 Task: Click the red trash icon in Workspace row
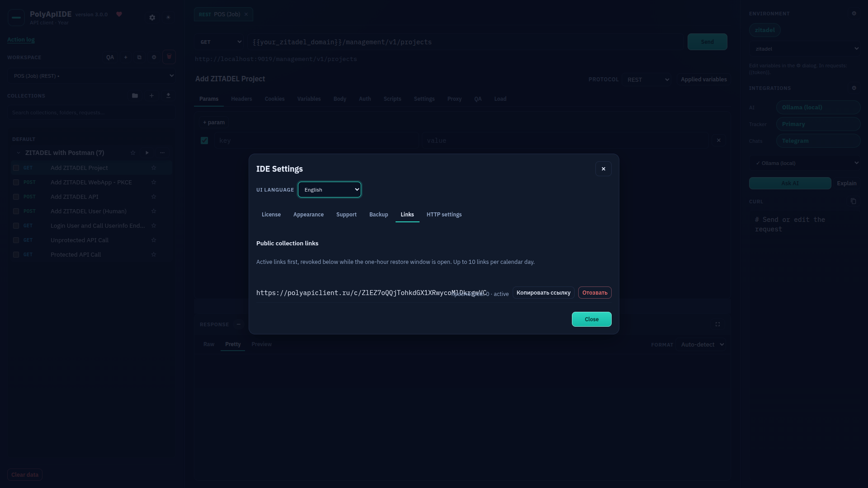point(169,57)
